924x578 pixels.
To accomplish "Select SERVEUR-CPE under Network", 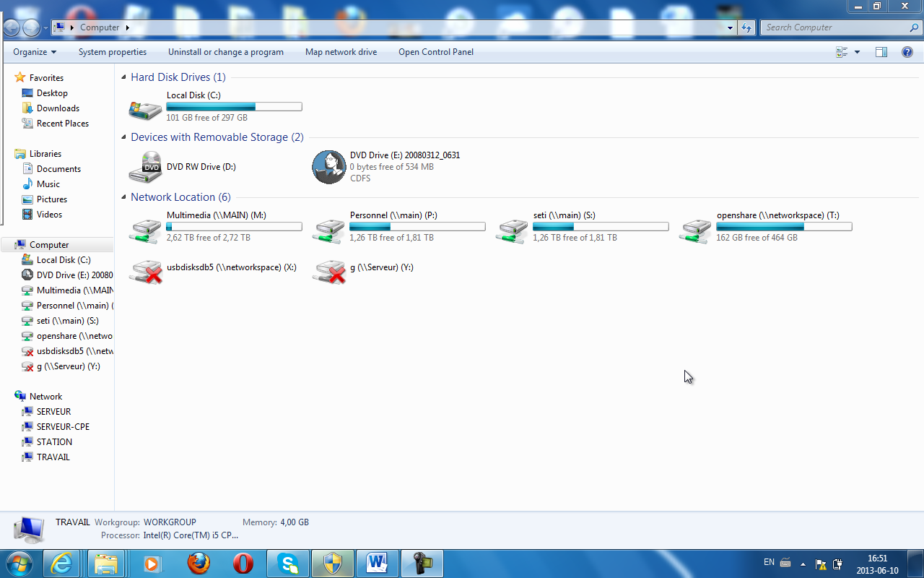I will coord(63,427).
